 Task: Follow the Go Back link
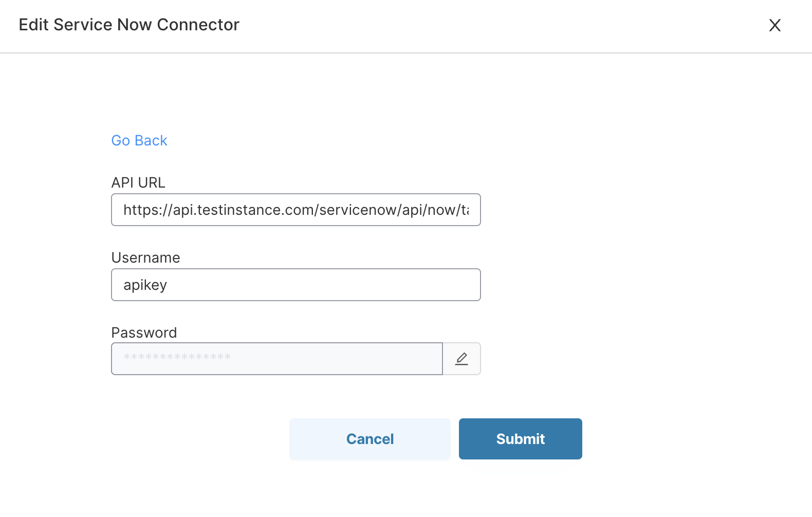(139, 140)
